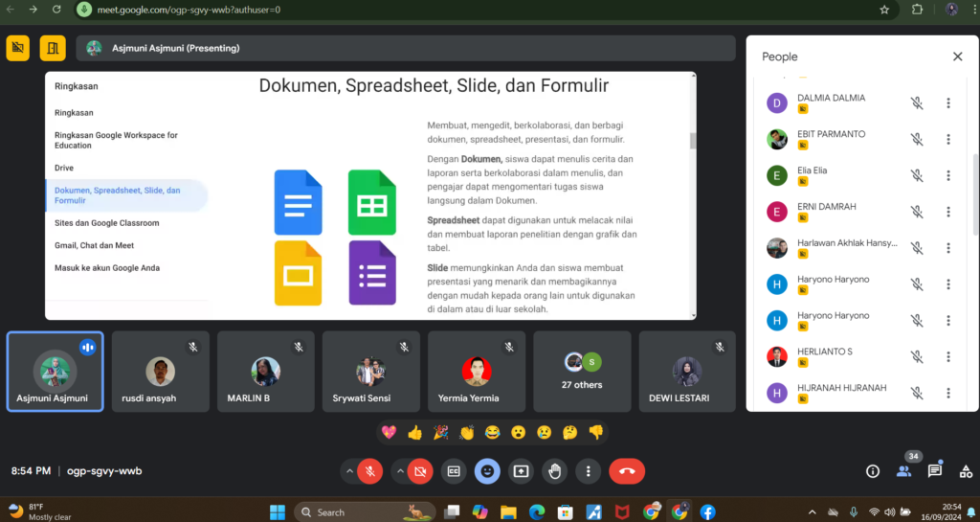Click the address bar URL

(x=189, y=10)
